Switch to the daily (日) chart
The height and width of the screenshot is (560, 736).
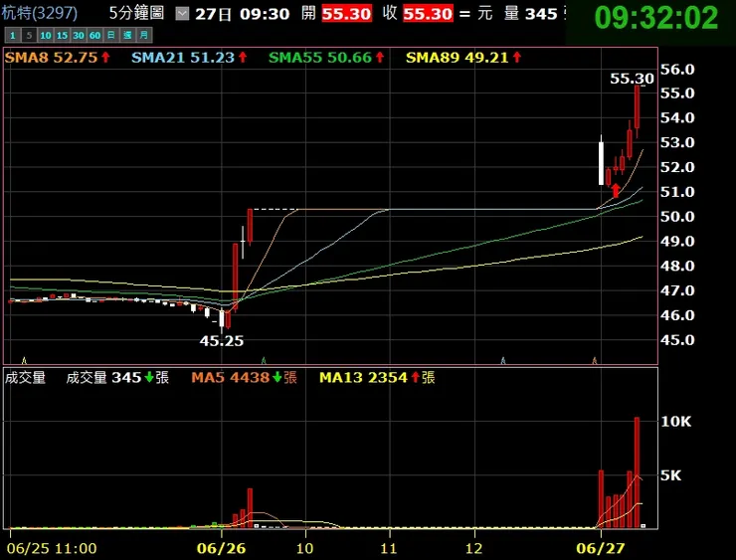(110, 35)
